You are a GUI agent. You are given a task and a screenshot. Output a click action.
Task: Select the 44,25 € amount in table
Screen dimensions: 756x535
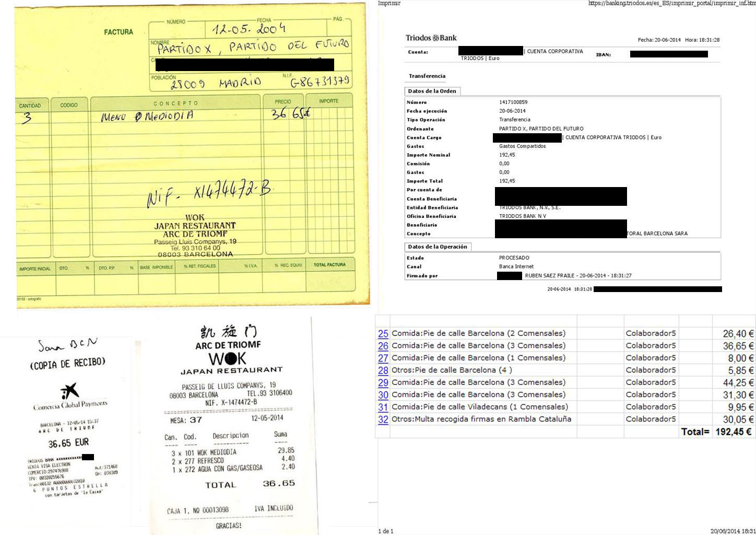point(738,382)
